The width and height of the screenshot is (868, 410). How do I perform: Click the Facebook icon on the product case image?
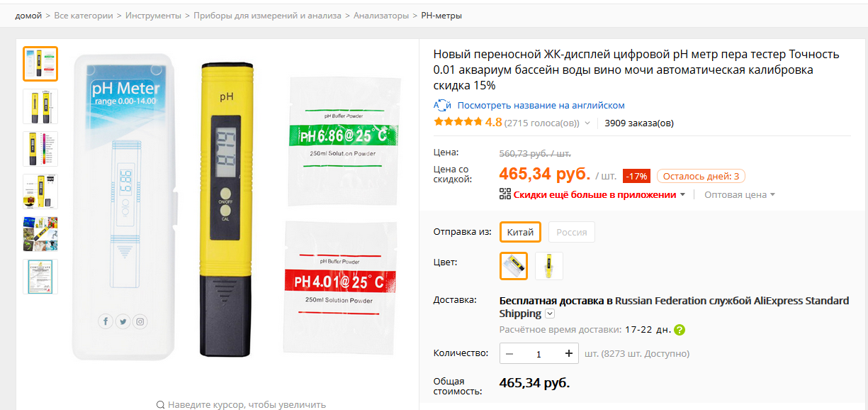[106, 321]
